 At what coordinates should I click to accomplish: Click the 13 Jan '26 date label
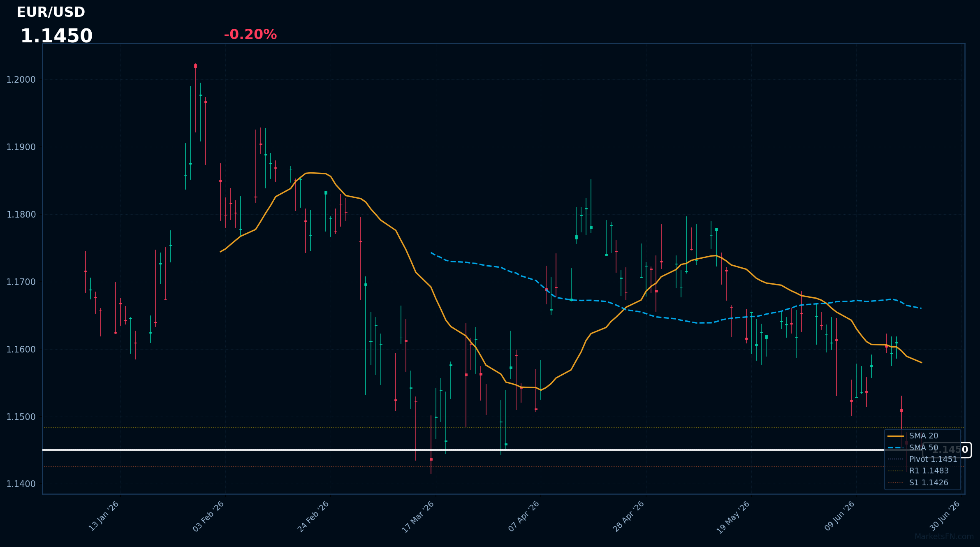pos(104,516)
